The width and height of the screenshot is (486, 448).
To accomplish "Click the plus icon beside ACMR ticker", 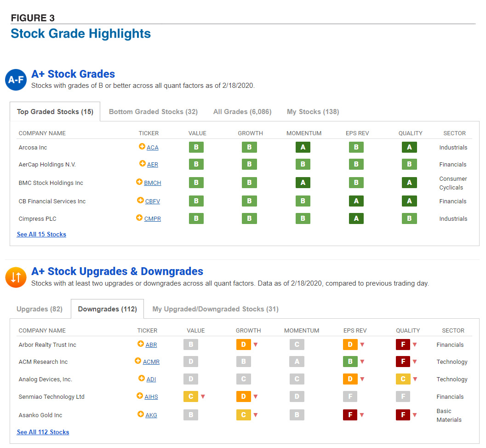I will [x=138, y=361].
